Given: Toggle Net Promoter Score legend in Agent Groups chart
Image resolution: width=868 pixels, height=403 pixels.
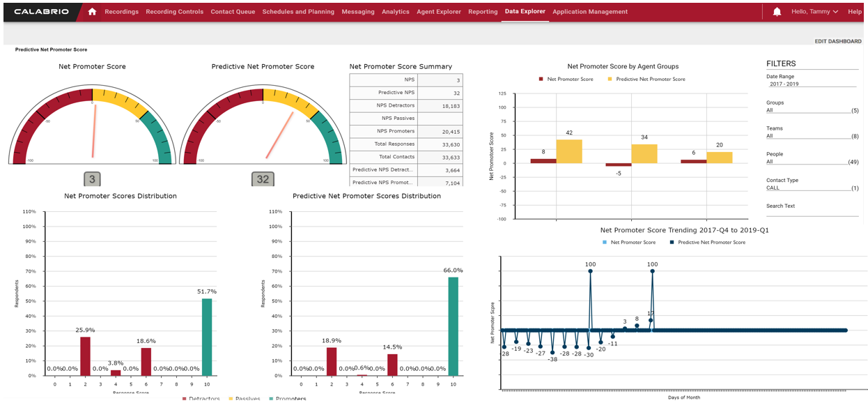Looking at the screenshot, I should tap(566, 79).
